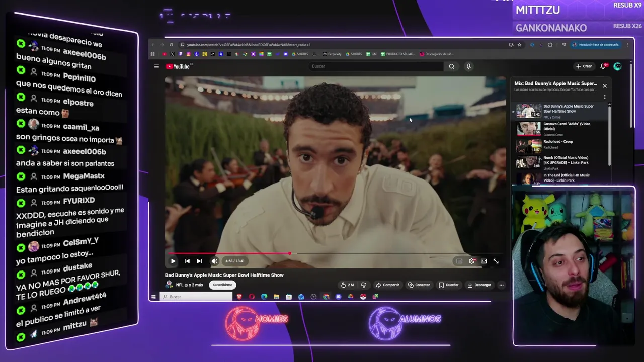Image resolution: width=644 pixels, height=362 pixels.
Task: Start voice search with the microphone icon
Action: 468,66
